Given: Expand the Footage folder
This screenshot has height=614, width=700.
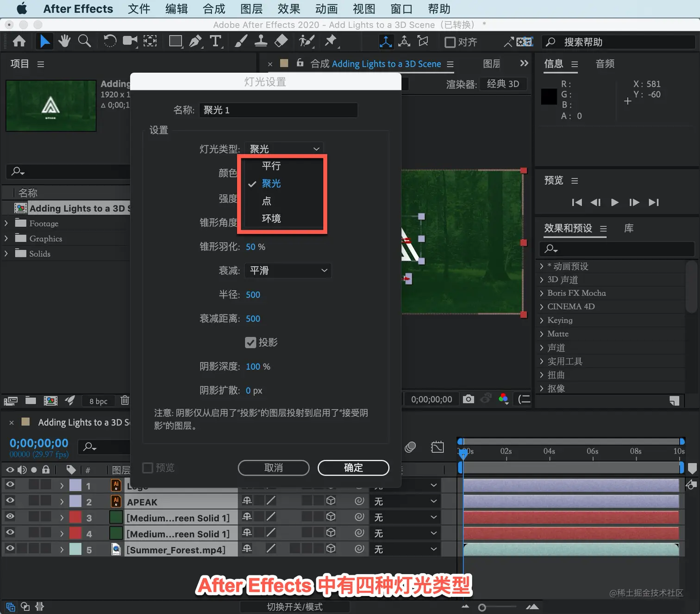Looking at the screenshot, I should [6, 223].
